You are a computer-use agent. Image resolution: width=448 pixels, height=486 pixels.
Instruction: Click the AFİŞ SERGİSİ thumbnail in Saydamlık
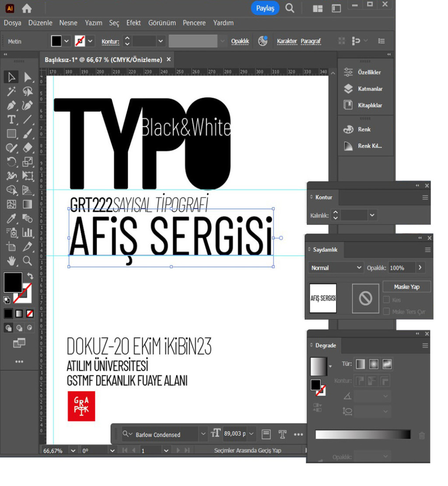[x=323, y=298]
